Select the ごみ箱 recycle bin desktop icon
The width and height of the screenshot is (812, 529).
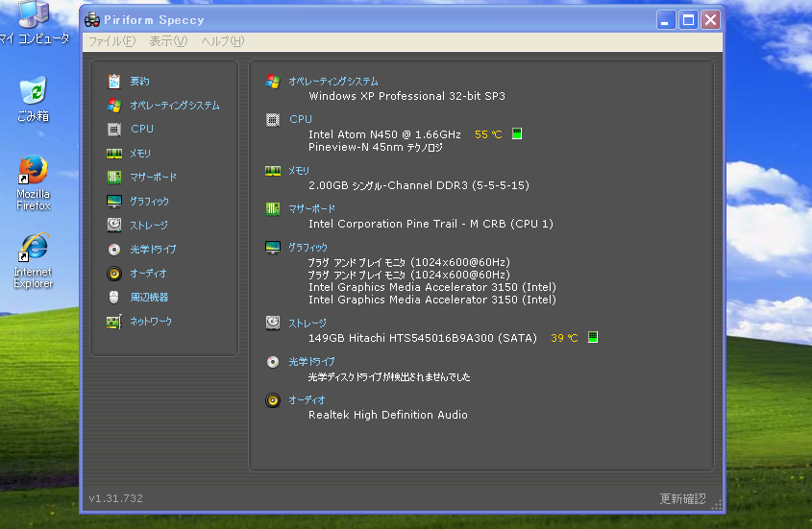[x=33, y=100]
